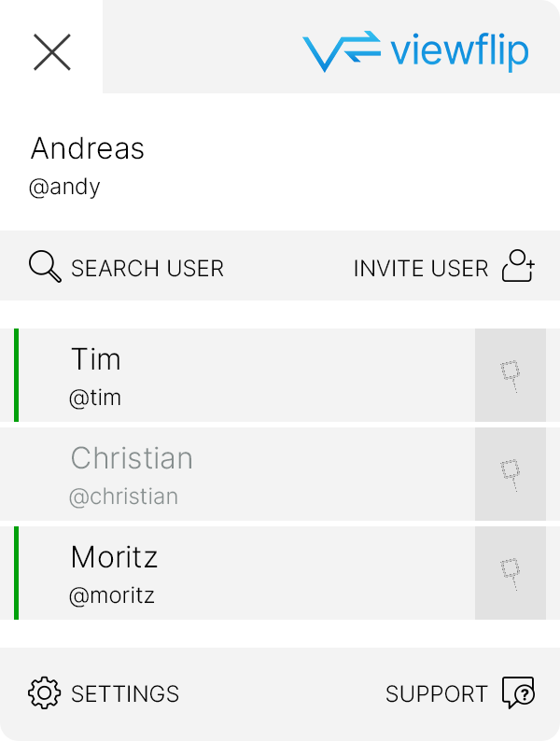Click the viewflip logo
The height and width of the screenshot is (741, 560).
point(415,50)
